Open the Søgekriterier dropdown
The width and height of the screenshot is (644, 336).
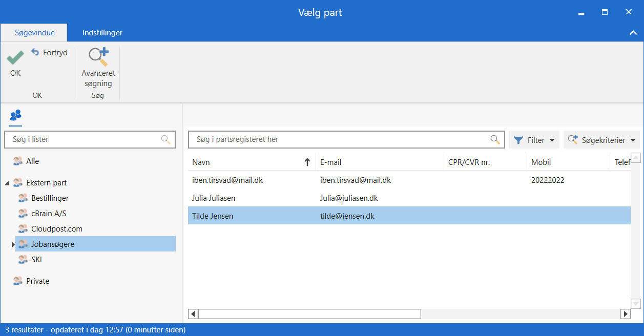(x=601, y=140)
